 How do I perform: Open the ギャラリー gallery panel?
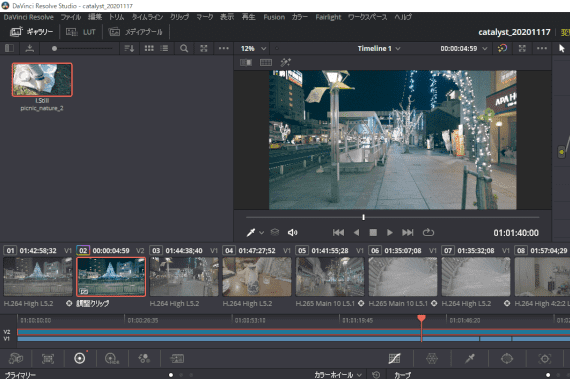tap(32, 32)
